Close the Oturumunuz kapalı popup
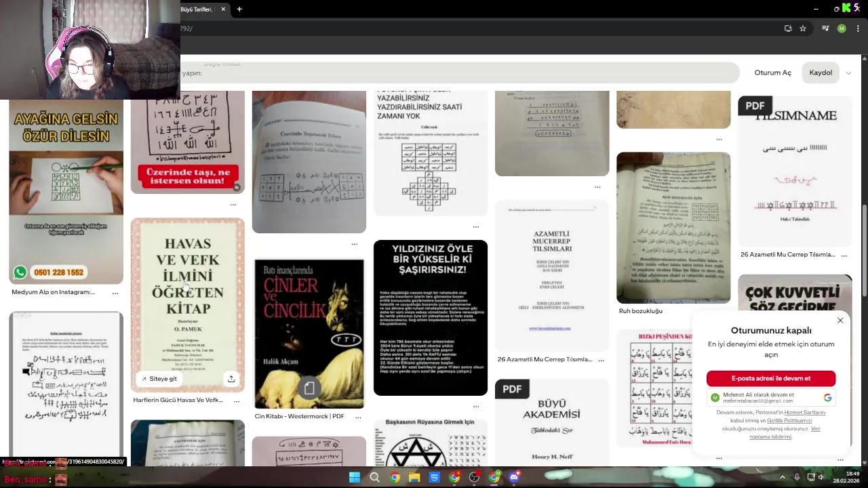The width and height of the screenshot is (868, 488). (840, 321)
